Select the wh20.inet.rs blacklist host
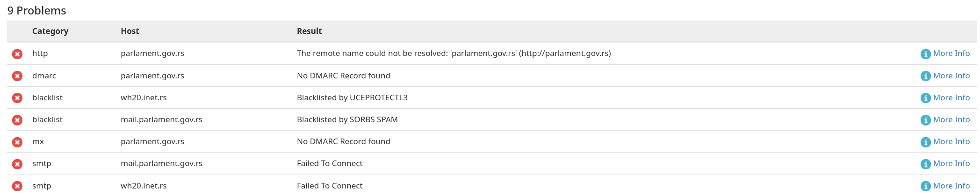The width and height of the screenshot is (980, 195). (x=144, y=97)
